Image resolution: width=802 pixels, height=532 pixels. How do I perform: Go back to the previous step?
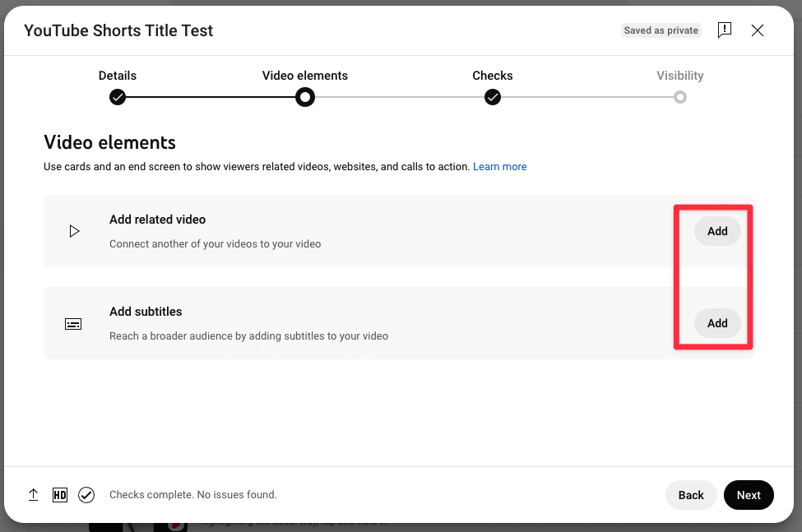691,495
